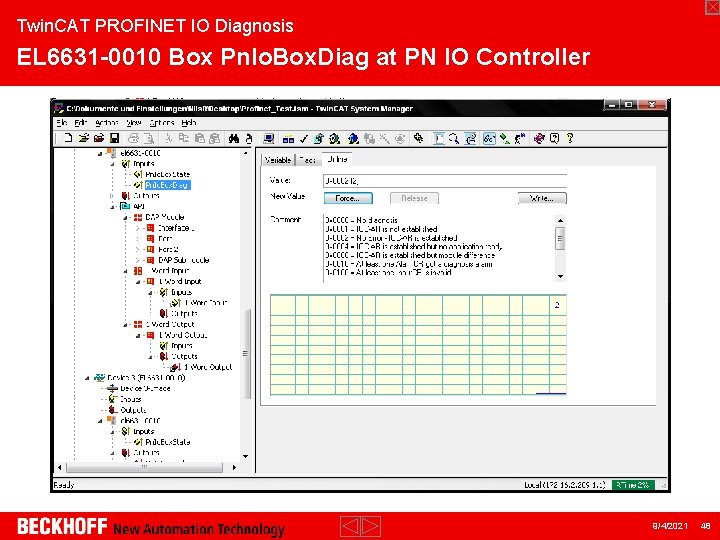Click the 'No diagnosis' comment line
The image size is (720, 540).
362,220
